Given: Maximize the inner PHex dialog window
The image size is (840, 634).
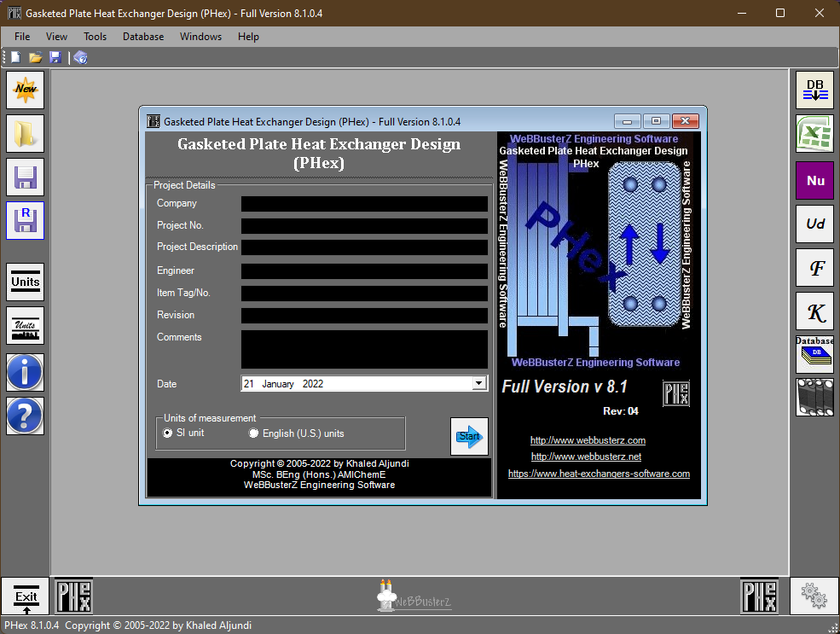Looking at the screenshot, I should click(x=657, y=121).
